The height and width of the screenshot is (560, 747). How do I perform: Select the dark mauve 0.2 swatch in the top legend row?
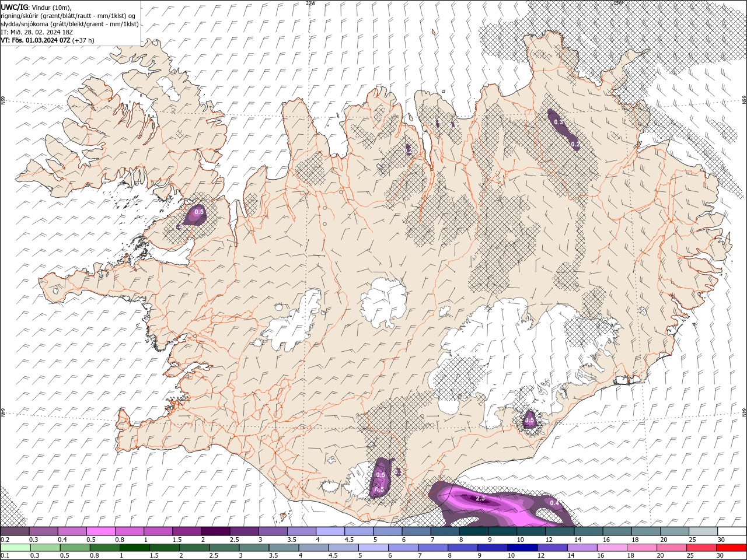click(x=15, y=531)
